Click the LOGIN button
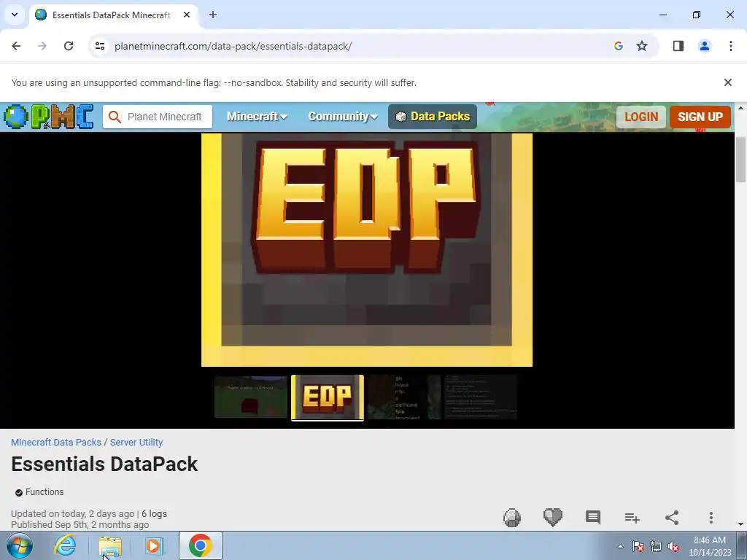 tap(641, 117)
